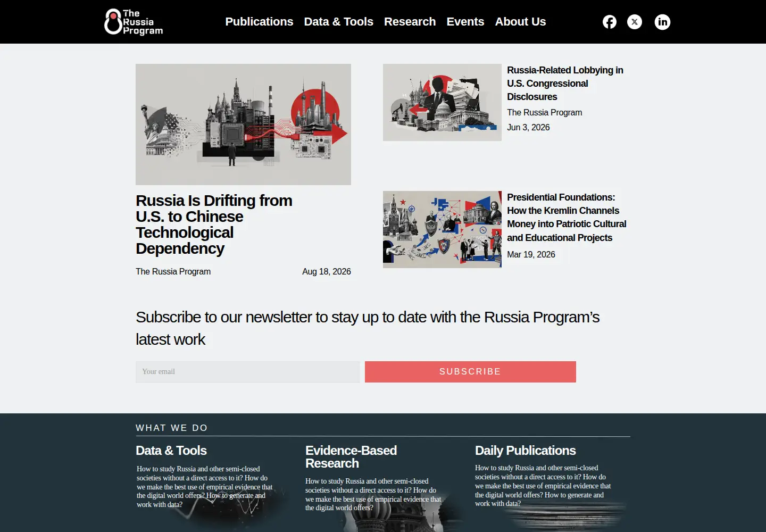The image size is (766, 532).
Task: Click the Data & Tools section heading
Action: coord(171,451)
